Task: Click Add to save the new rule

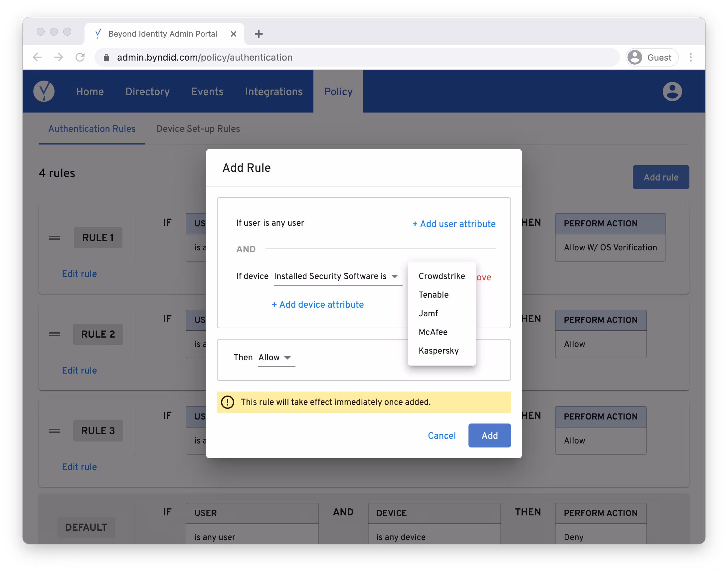Action: (x=489, y=435)
